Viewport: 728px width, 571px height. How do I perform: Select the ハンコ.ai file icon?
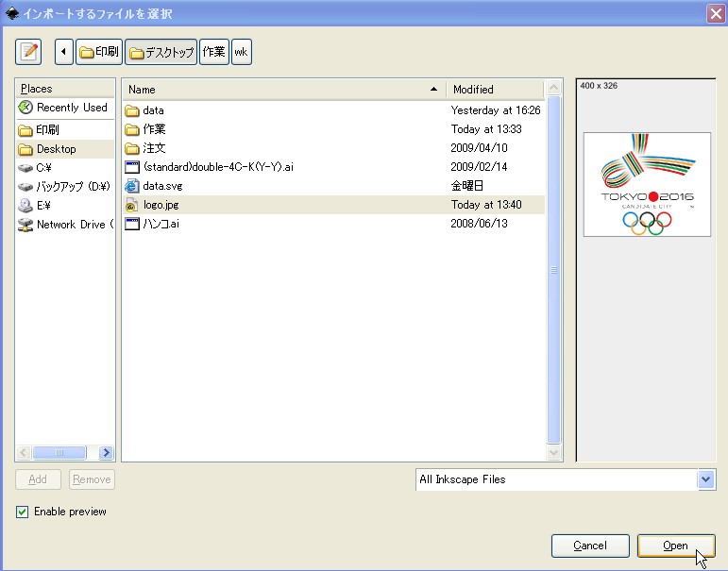(132, 224)
